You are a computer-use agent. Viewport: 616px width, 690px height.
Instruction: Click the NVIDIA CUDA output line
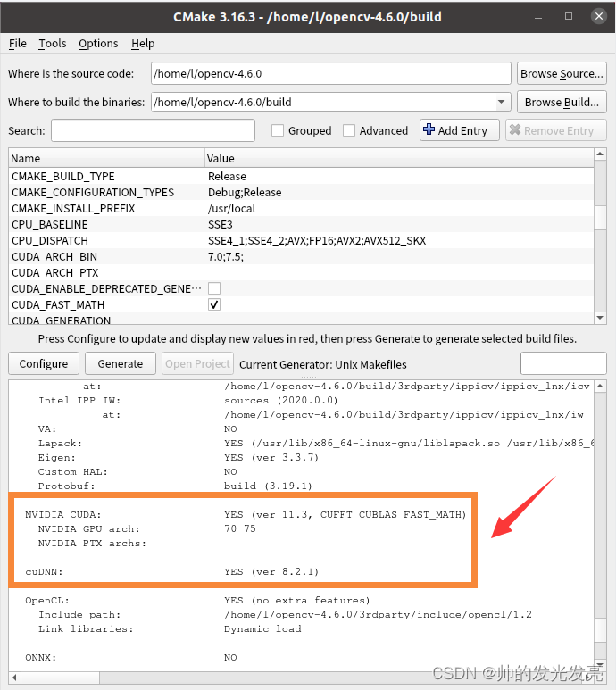(x=246, y=514)
